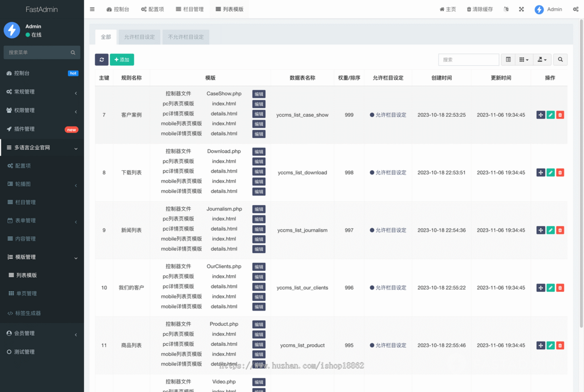Edit 下载列表 row with green pencil icon
The image size is (584, 392).
pos(550,172)
